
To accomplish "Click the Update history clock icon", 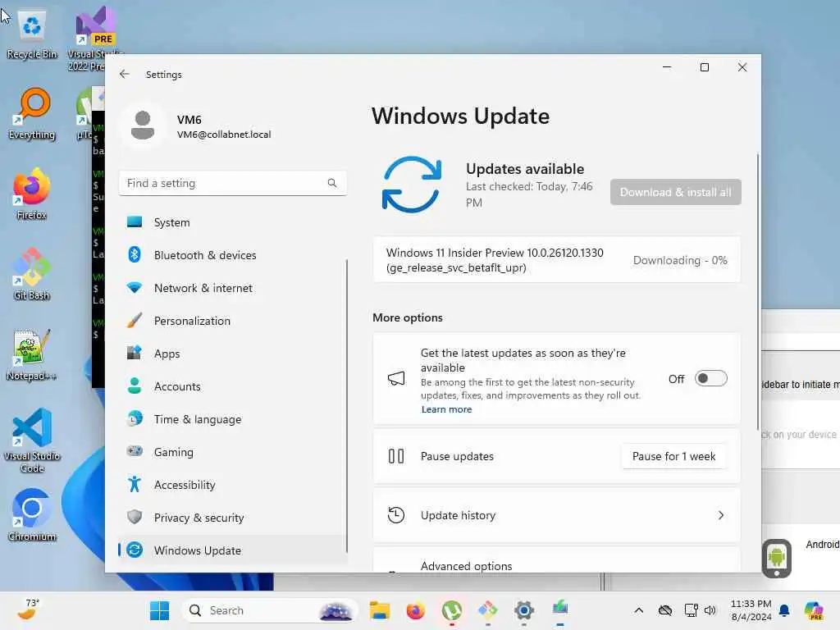I will tap(396, 515).
